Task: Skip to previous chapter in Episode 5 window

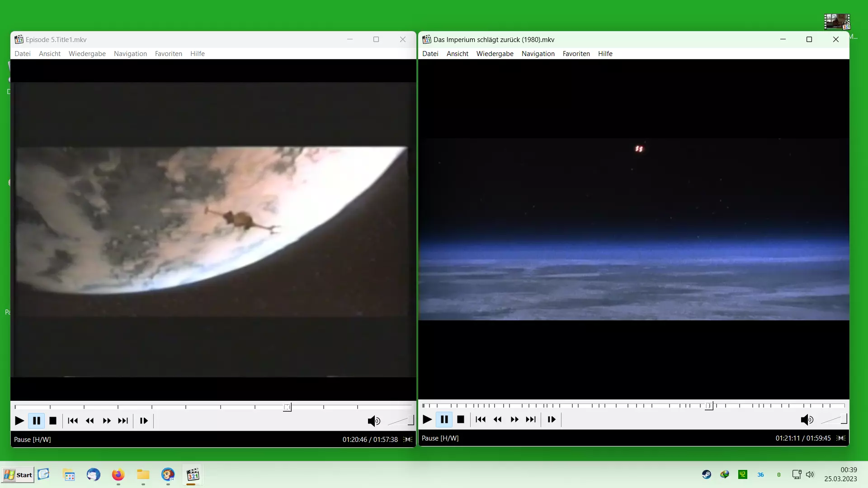Action: (x=73, y=421)
